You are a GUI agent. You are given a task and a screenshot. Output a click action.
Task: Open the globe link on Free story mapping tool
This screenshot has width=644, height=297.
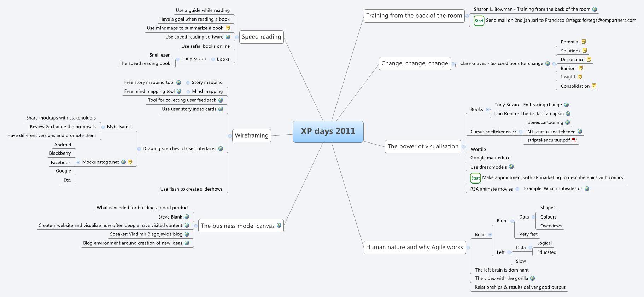pyautogui.click(x=178, y=82)
